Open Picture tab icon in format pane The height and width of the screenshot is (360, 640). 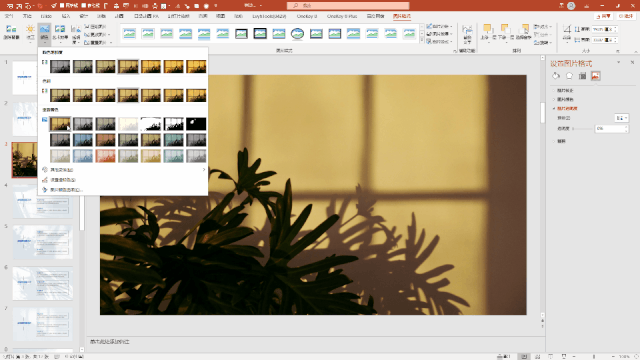tap(596, 76)
